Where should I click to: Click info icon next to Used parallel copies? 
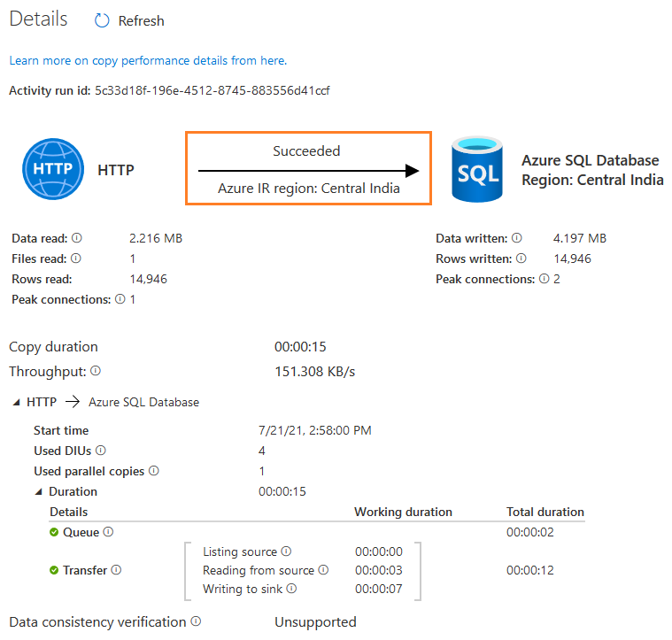(x=153, y=471)
